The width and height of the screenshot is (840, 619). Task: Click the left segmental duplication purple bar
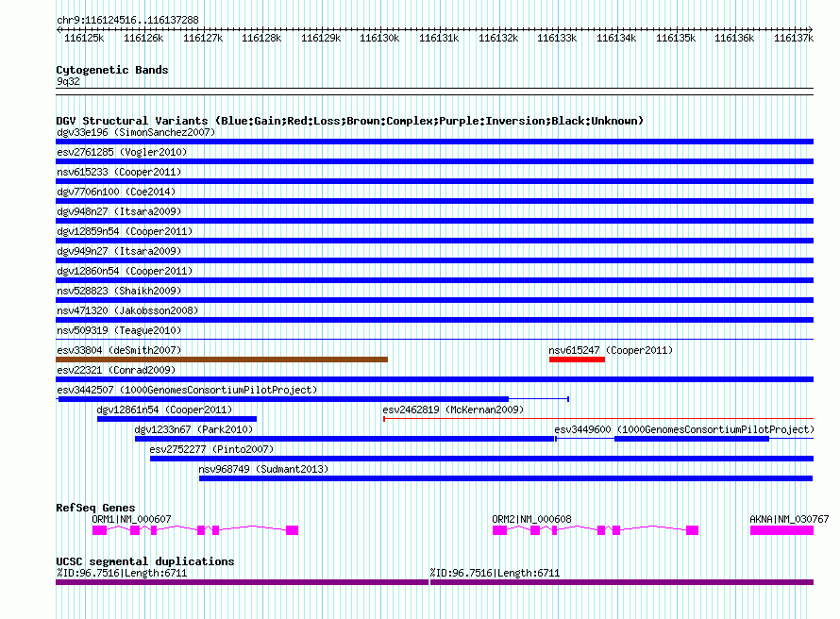coord(243,582)
